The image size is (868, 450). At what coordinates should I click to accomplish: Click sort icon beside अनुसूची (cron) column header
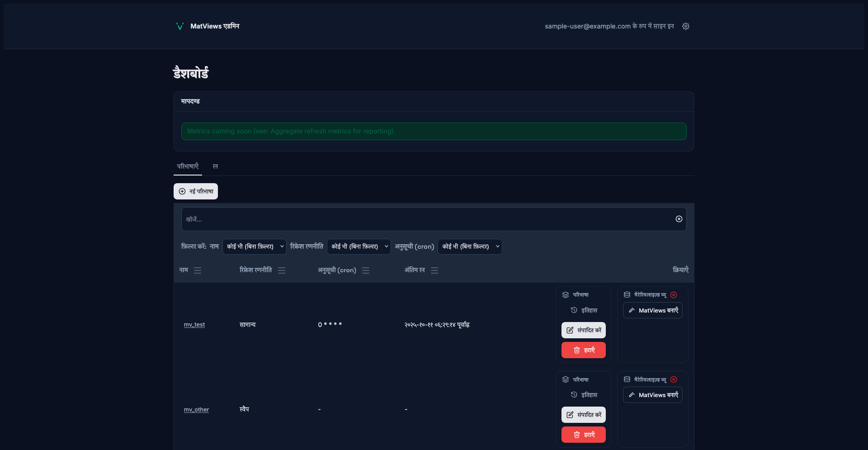click(366, 270)
